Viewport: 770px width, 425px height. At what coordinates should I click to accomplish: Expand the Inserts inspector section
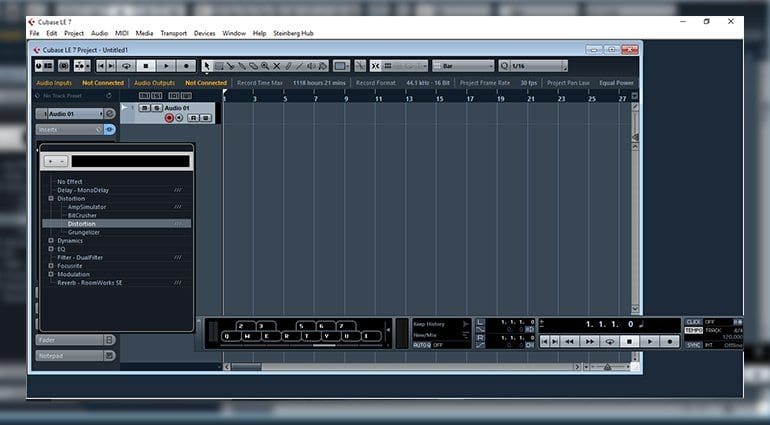coord(69,130)
